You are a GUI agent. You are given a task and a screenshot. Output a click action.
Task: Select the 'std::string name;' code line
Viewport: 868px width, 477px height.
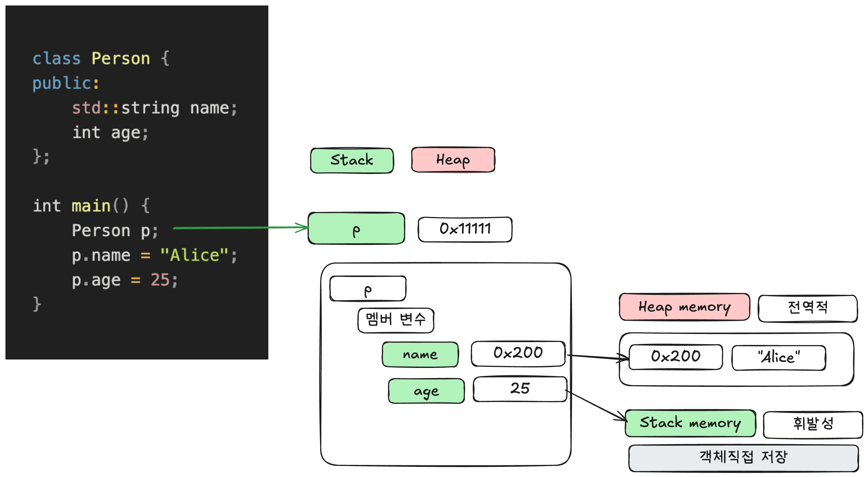pos(155,108)
